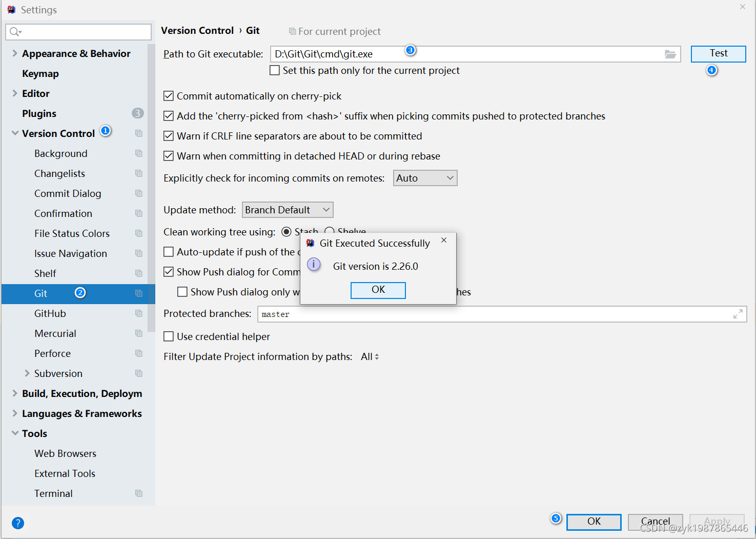Click the settings search input field
This screenshot has height=539, width=756.
[x=78, y=32]
